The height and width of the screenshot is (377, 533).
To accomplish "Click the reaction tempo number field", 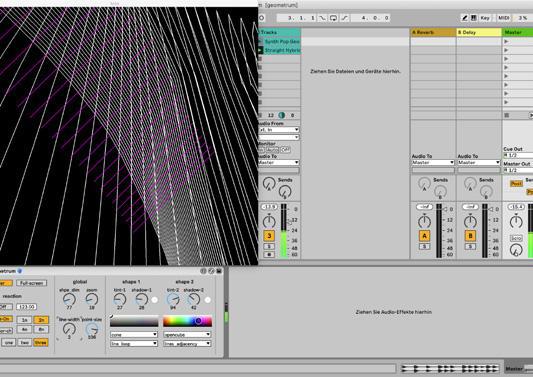I will coord(27,307).
